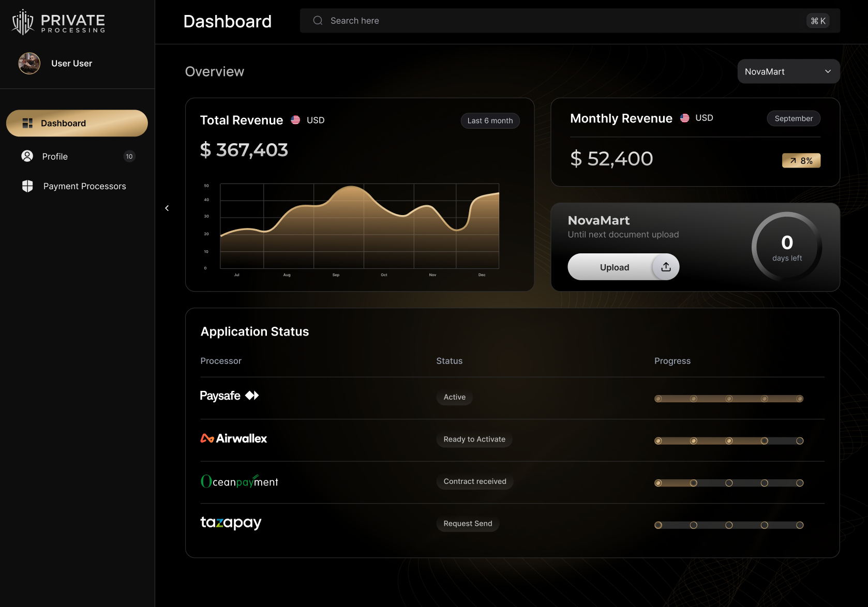Click the Airwallex progress bar
Image resolution: width=868 pixels, height=607 pixels.
coord(728,441)
